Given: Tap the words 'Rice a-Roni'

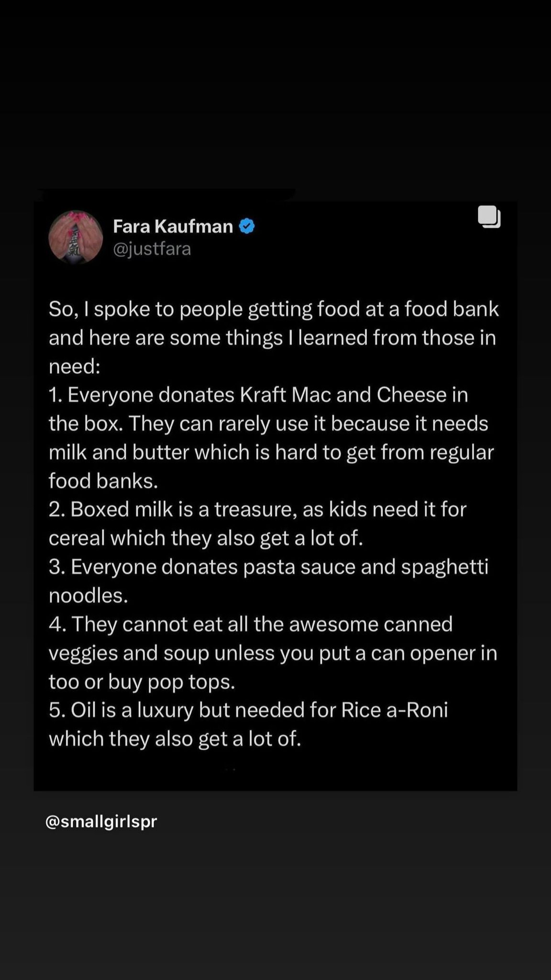Looking at the screenshot, I should coord(395,710).
